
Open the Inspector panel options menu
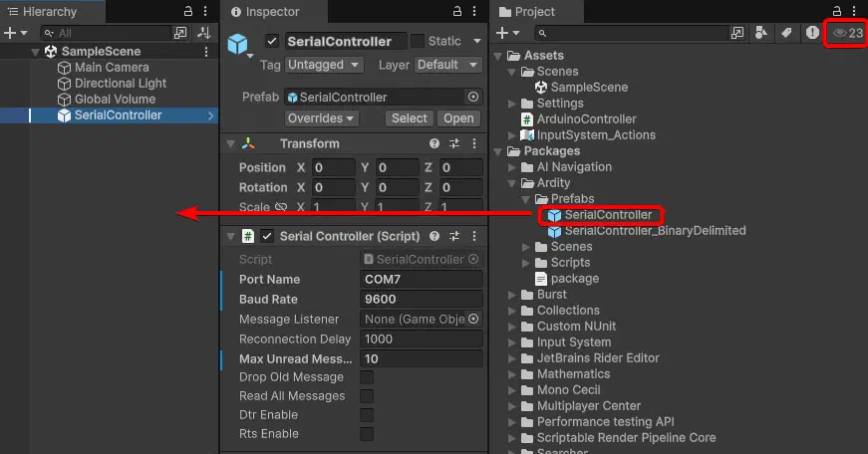[x=474, y=11]
